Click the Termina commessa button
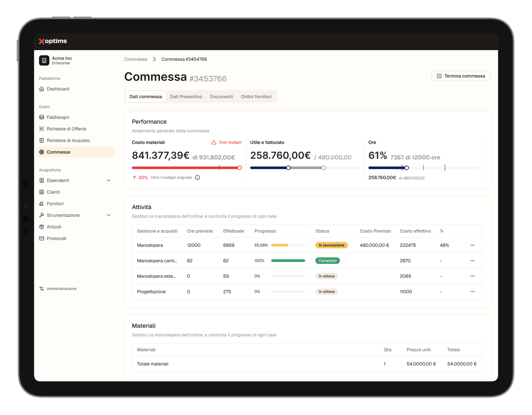The image size is (532, 415). coord(461,76)
